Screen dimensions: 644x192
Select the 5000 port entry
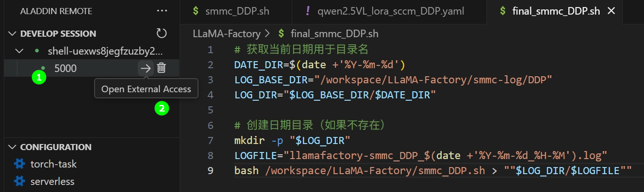click(65, 68)
